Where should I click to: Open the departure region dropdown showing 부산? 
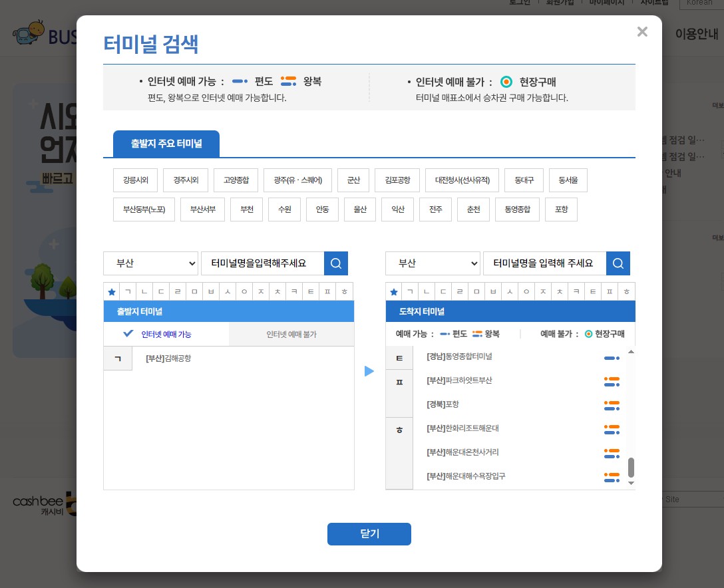151,263
